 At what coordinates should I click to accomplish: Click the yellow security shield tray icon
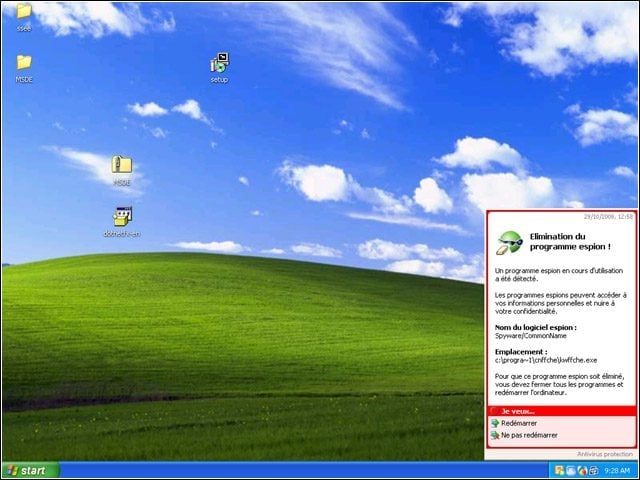(x=560, y=471)
